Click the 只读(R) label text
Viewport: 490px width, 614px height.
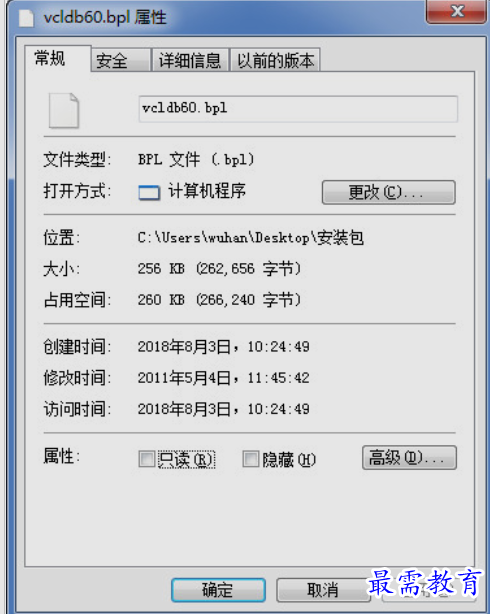(186, 459)
